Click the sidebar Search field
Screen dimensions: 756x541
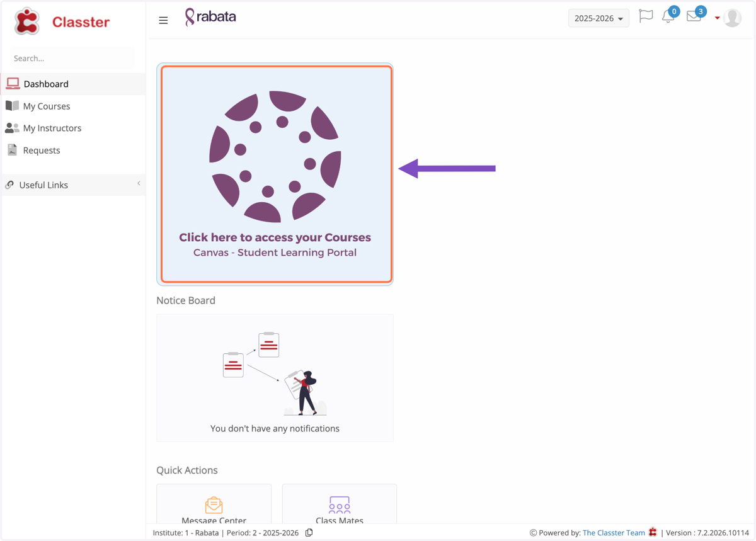(x=72, y=58)
